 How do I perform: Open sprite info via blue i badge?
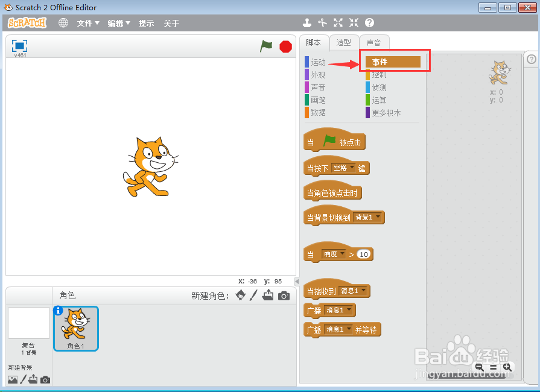click(58, 311)
